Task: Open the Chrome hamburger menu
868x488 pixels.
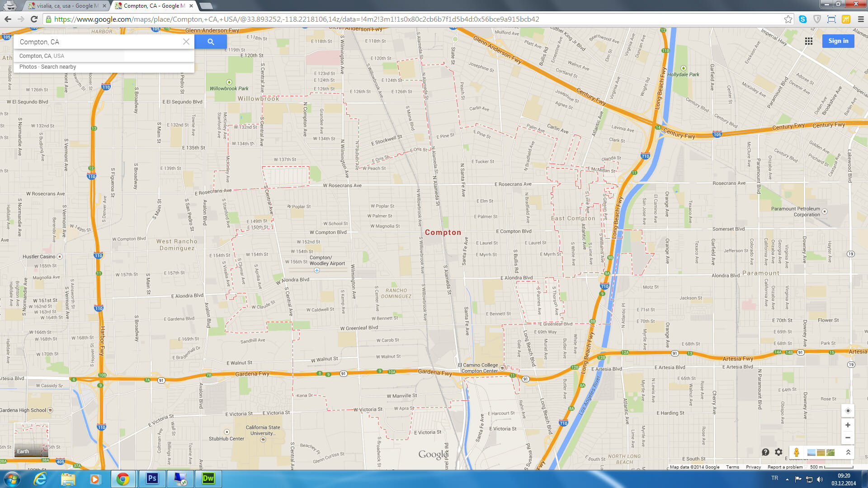Action: coord(860,19)
